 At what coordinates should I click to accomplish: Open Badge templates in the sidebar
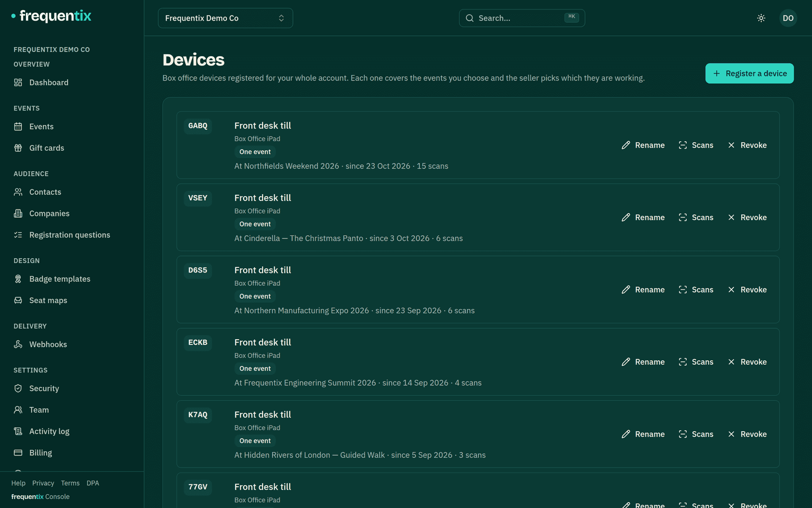pos(72,279)
